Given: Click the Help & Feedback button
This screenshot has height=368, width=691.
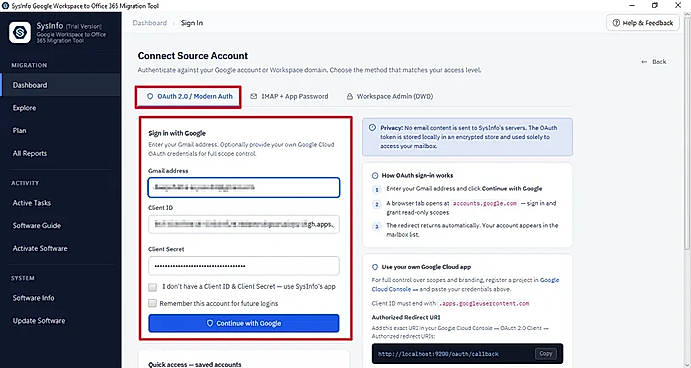Looking at the screenshot, I should tap(643, 23).
